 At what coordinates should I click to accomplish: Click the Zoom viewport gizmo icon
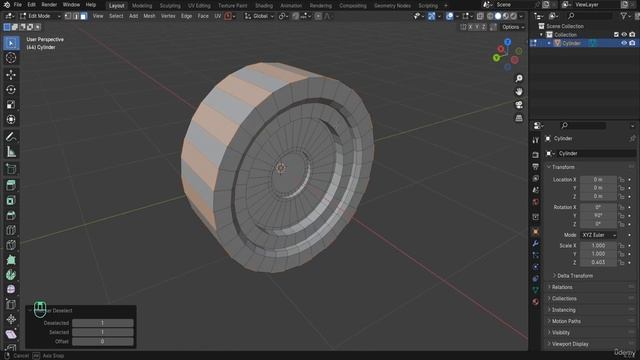(x=519, y=78)
